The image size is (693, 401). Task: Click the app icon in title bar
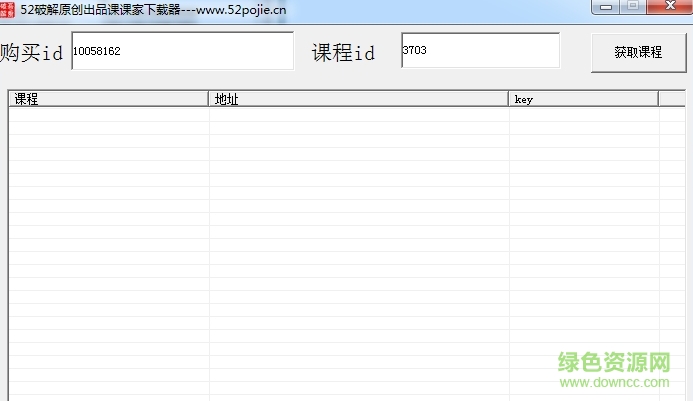click(x=7, y=9)
